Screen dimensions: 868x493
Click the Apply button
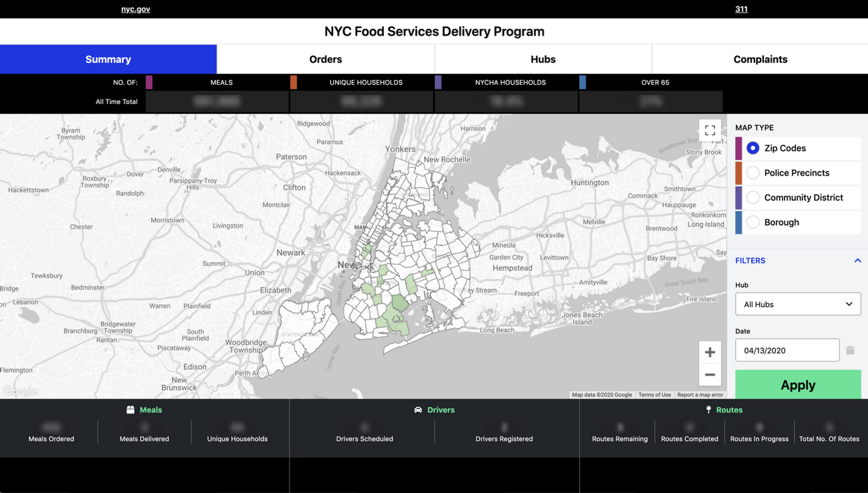798,385
